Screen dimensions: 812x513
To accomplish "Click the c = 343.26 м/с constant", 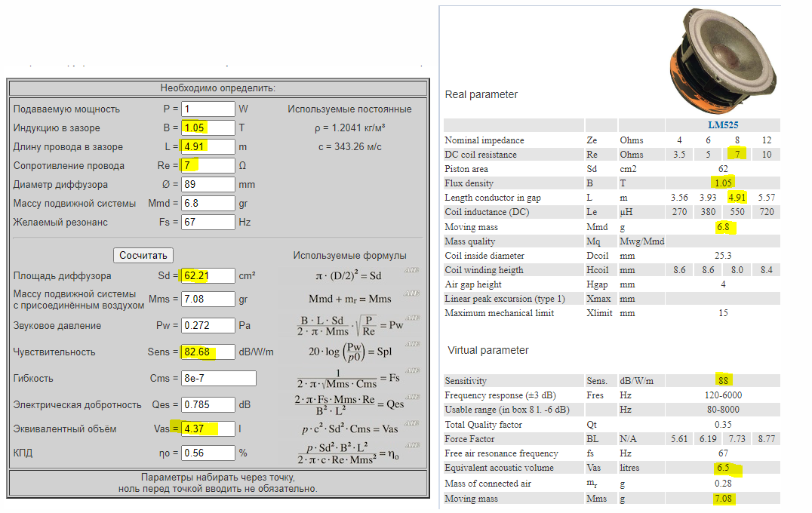I will (350, 147).
